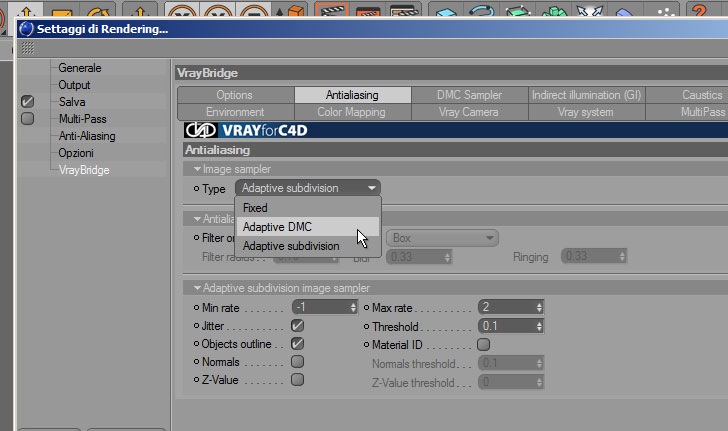Image resolution: width=728 pixels, height=431 pixels.
Task: Adjust the Min rate stepper arrows
Action: pyautogui.click(x=353, y=307)
